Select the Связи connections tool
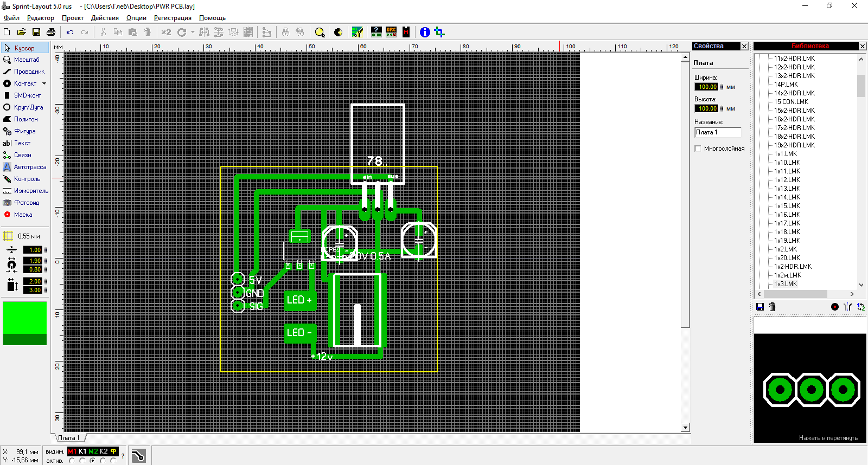Screen dimensions: 868x465 [x=25, y=155]
